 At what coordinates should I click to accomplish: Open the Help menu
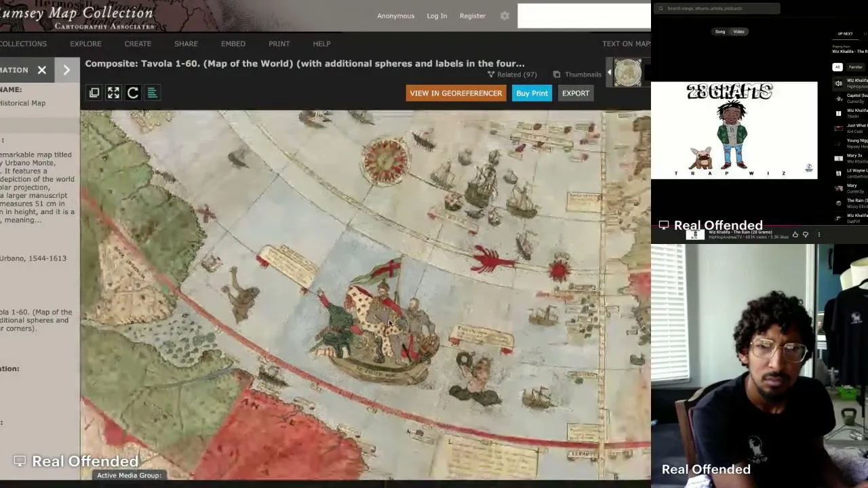pyautogui.click(x=321, y=43)
